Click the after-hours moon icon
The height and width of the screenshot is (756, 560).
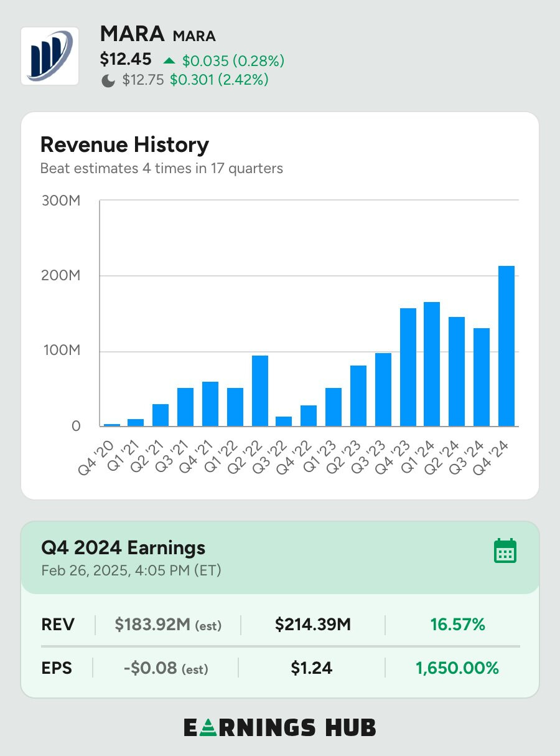pos(108,80)
